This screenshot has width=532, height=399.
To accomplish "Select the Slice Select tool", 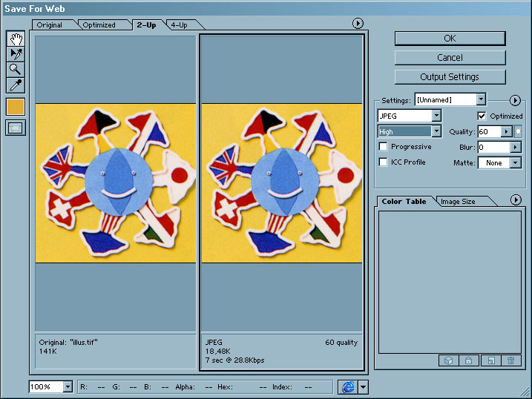I will [x=16, y=54].
